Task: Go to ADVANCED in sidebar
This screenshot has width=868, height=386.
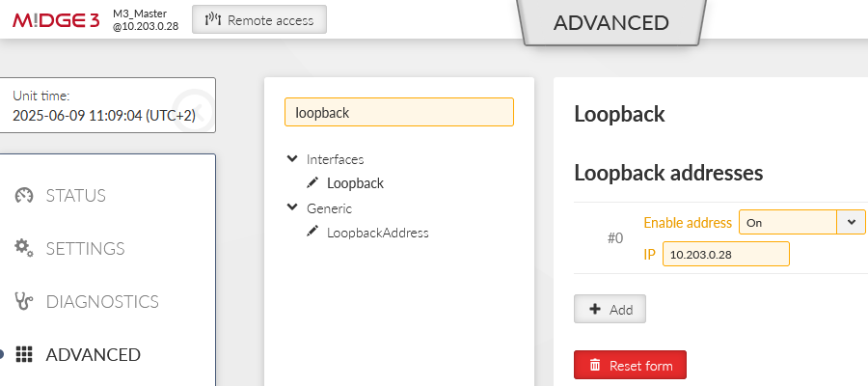Action: pyautogui.click(x=93, y=354)
